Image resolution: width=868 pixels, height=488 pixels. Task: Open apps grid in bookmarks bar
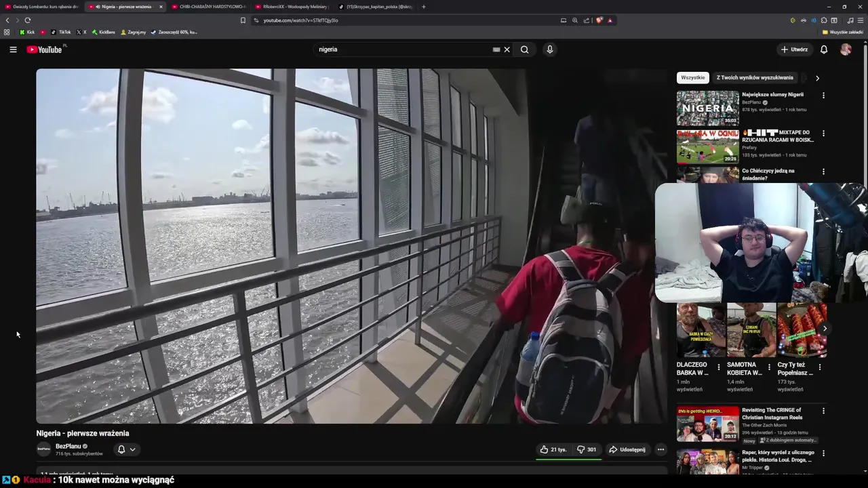[7, 32]
